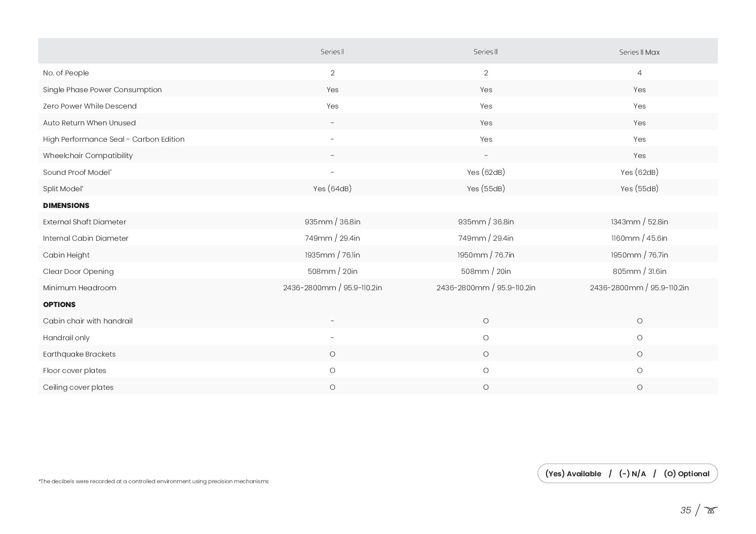This screenshot has width=756, height=534.
Task: Click 'Minimum Headroom' row label
Action: [x=80, y=288]
